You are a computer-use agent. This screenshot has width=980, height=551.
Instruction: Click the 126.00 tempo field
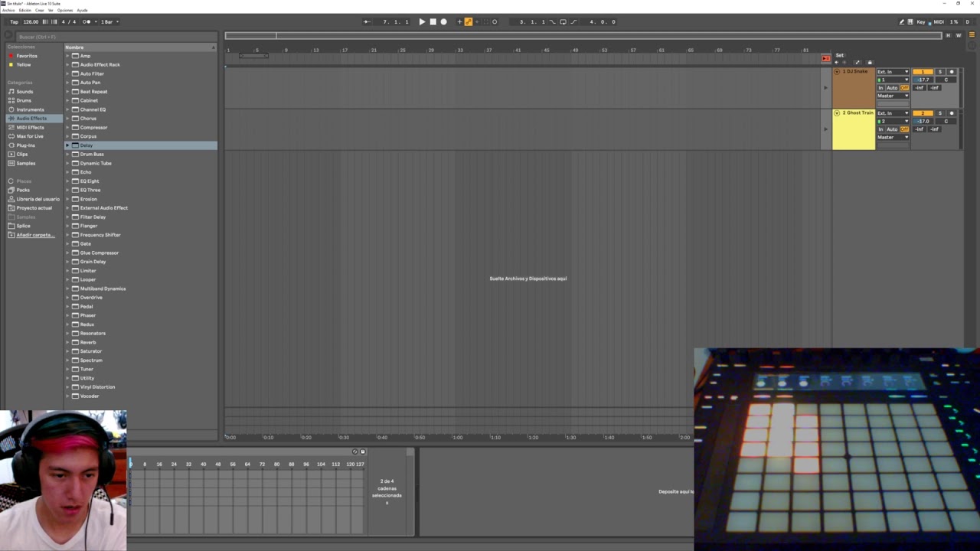pyautogui.click(x=31, y=21)
